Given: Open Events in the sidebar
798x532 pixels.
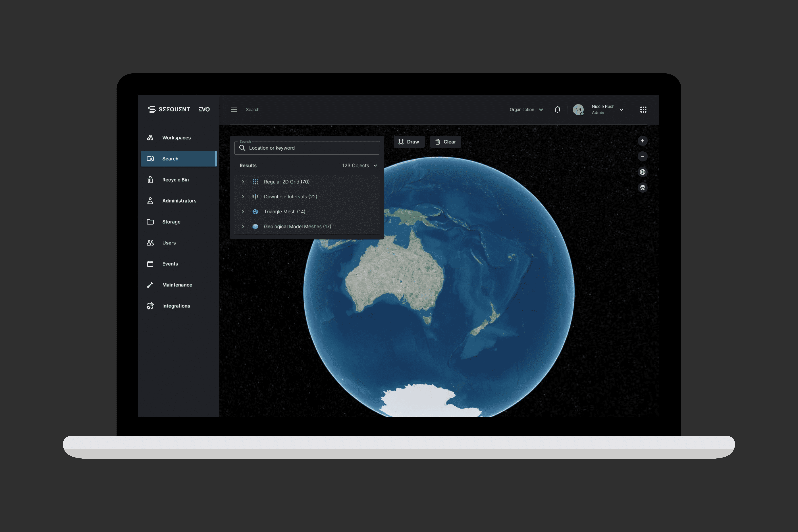Looking at the screenshot, I should point(178,264).
